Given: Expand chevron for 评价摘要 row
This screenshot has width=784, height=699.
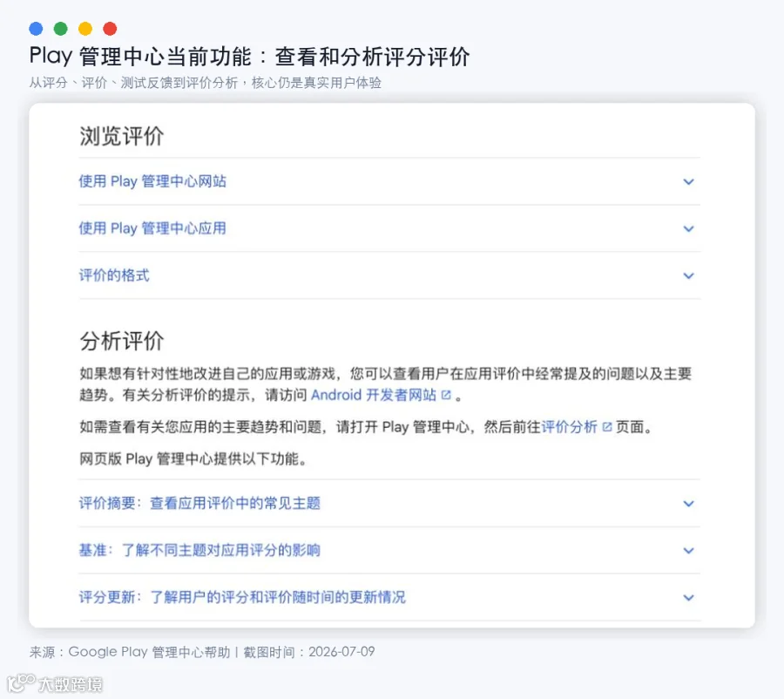Looking at the screenshot, I should (688, 504).
